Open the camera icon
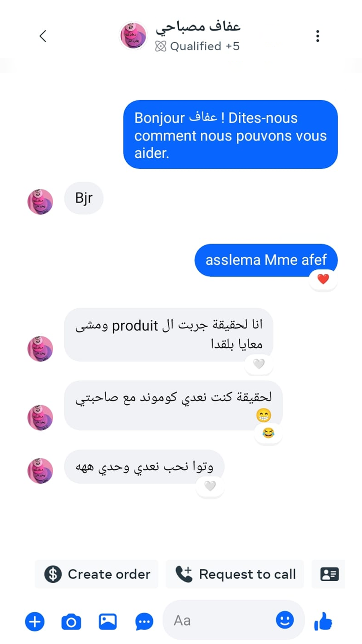362x644 pixels. 71,622
